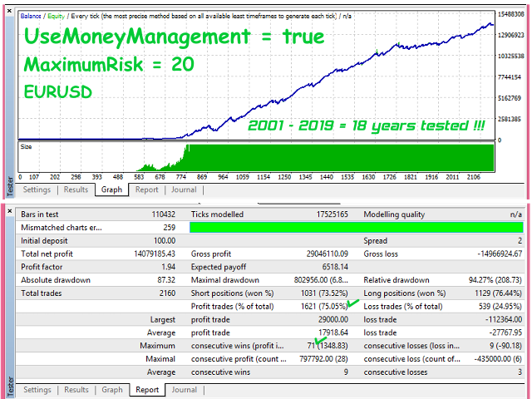532x399 pixels.
Task: Select Largest profit trade value 29000.00
Action: [x=333, y=319]
